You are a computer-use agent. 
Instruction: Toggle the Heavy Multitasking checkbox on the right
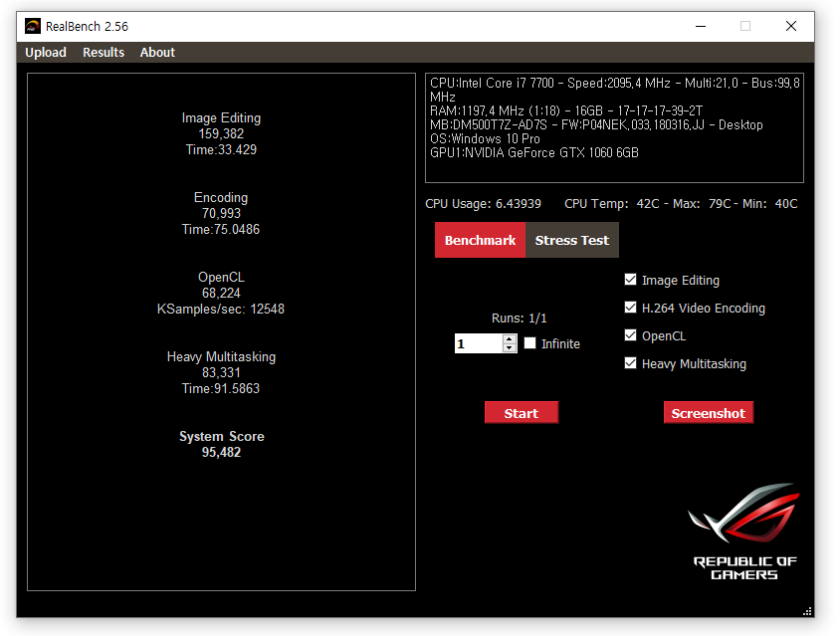(631, 363)
